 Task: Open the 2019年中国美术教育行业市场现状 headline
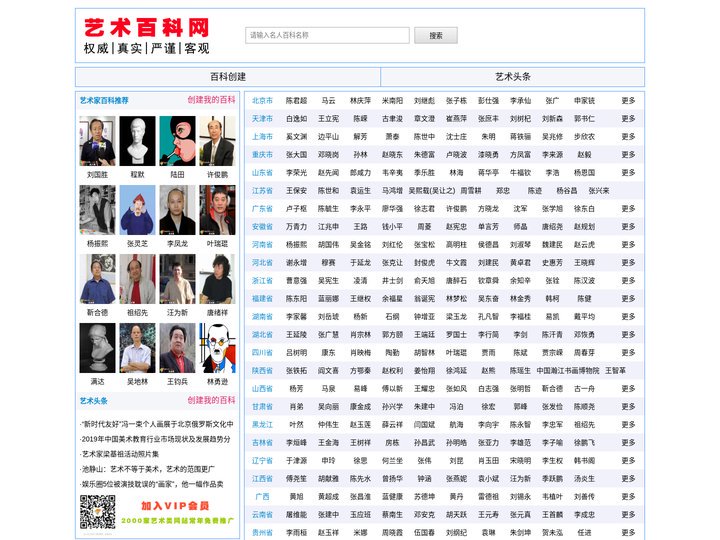coord(156,439)
